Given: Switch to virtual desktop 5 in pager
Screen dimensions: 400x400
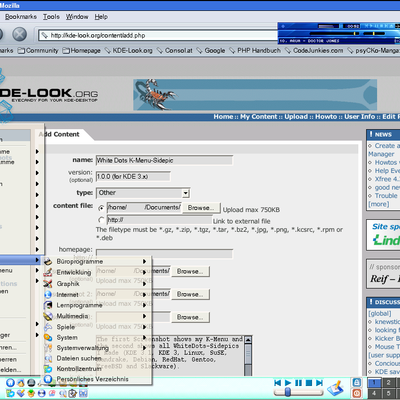Looking at the screenshot, I should [388, 393].
